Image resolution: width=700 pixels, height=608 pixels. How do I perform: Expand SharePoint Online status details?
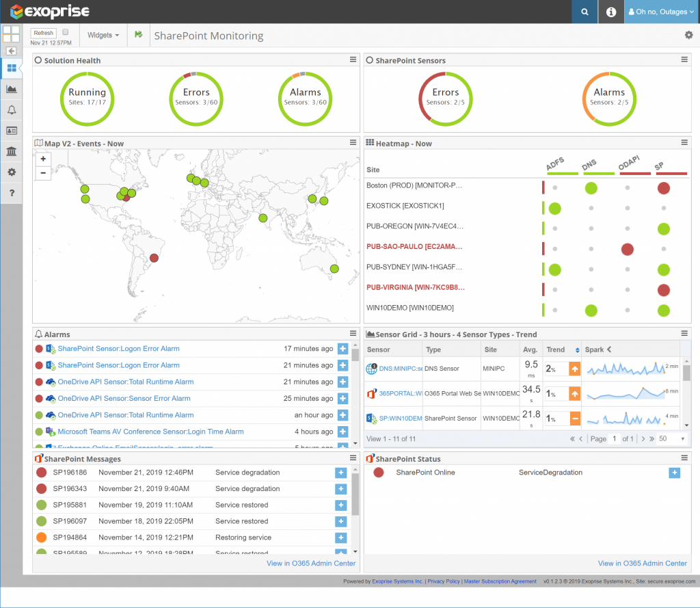click(675, 473)
